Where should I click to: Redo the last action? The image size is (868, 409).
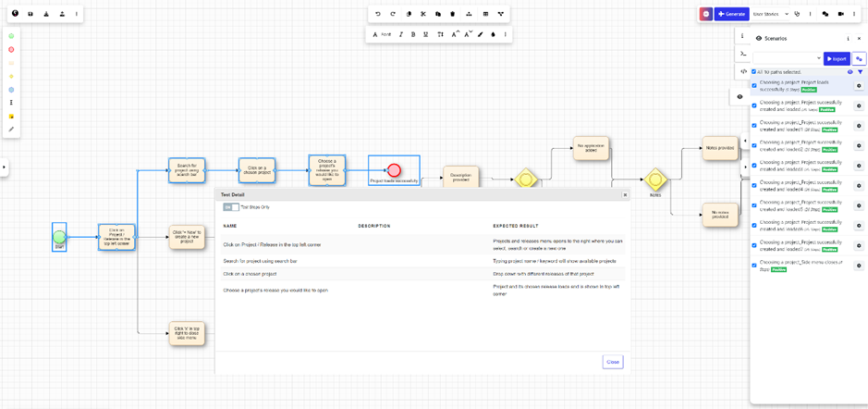pos(393,14)
